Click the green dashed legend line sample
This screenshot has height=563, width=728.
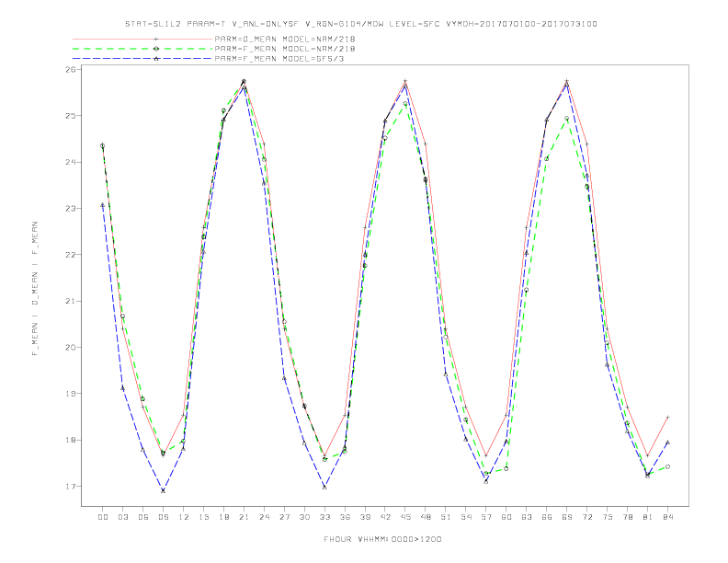pyautogui.click(x=142, y=49)
